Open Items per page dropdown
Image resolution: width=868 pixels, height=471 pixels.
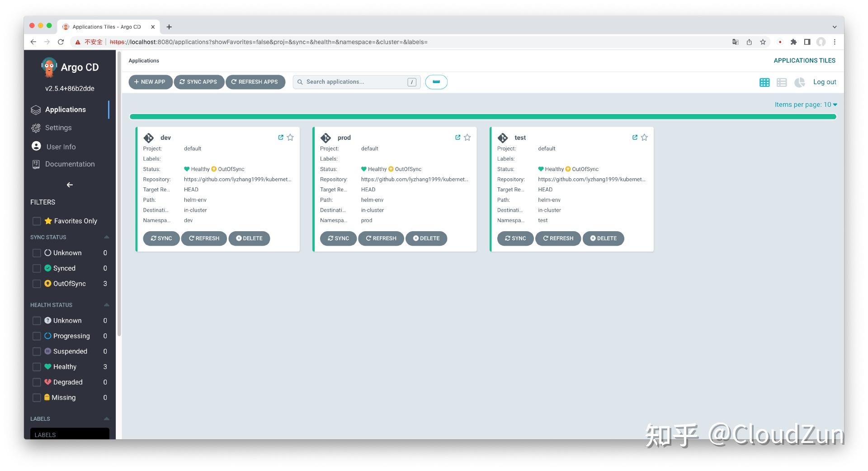(806, 105)
